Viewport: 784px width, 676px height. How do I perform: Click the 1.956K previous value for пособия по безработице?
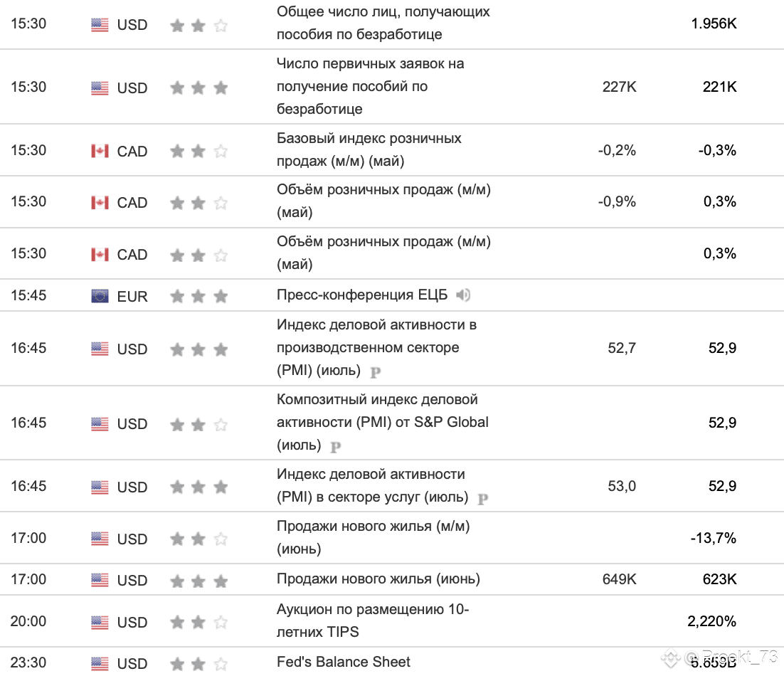714,23
